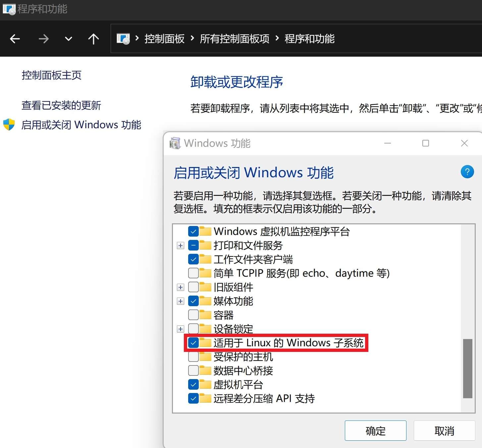Open 控制面板 from the breadcrumb

(165, 39)
